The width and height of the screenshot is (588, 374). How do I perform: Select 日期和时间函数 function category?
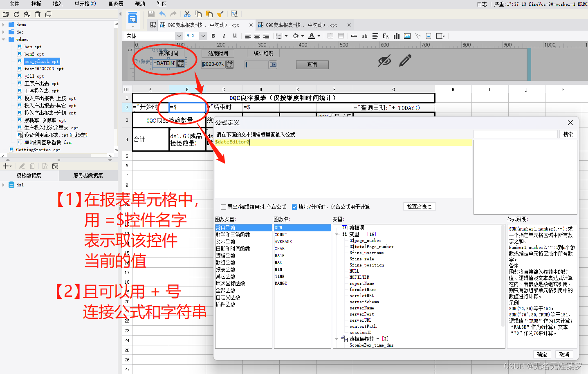point(233,249)
